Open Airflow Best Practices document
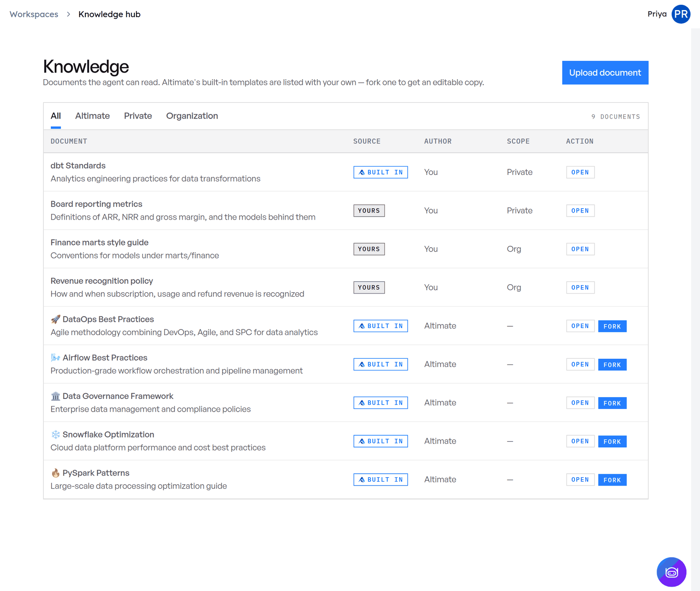Viewport: 700px width, 591px height. [580, 364]
